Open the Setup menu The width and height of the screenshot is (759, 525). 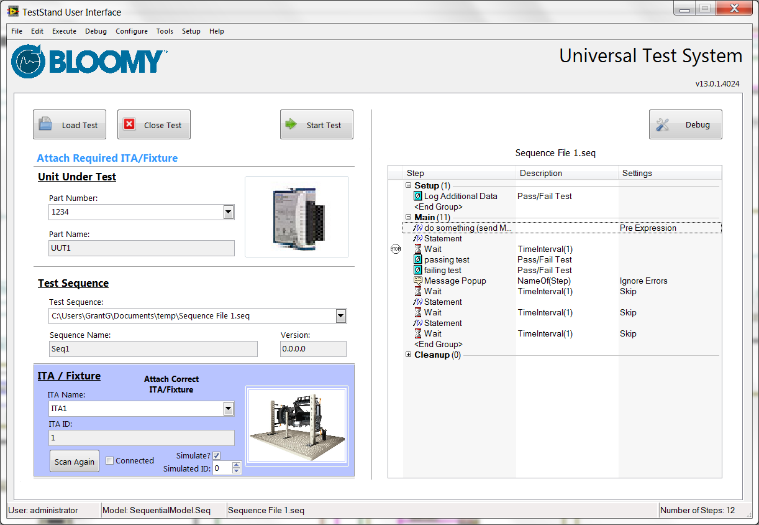click(x=191, y=31)
